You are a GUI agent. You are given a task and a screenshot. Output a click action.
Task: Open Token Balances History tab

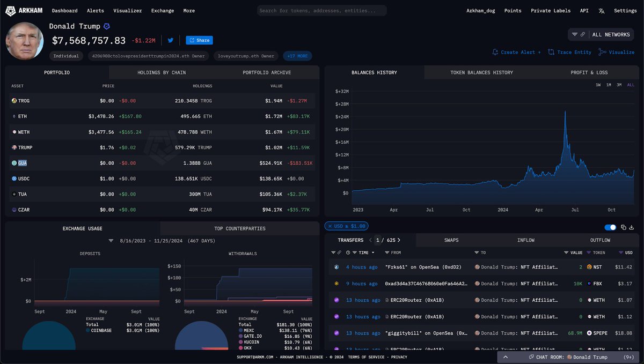tap(481, 72)
